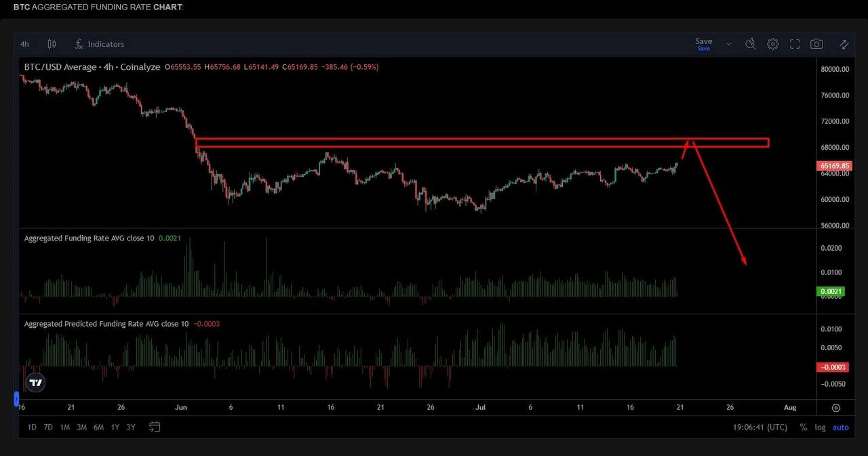Screen dimensions: 868x456
Task: Select the 1M date range
Action: [x=65, y=428]
